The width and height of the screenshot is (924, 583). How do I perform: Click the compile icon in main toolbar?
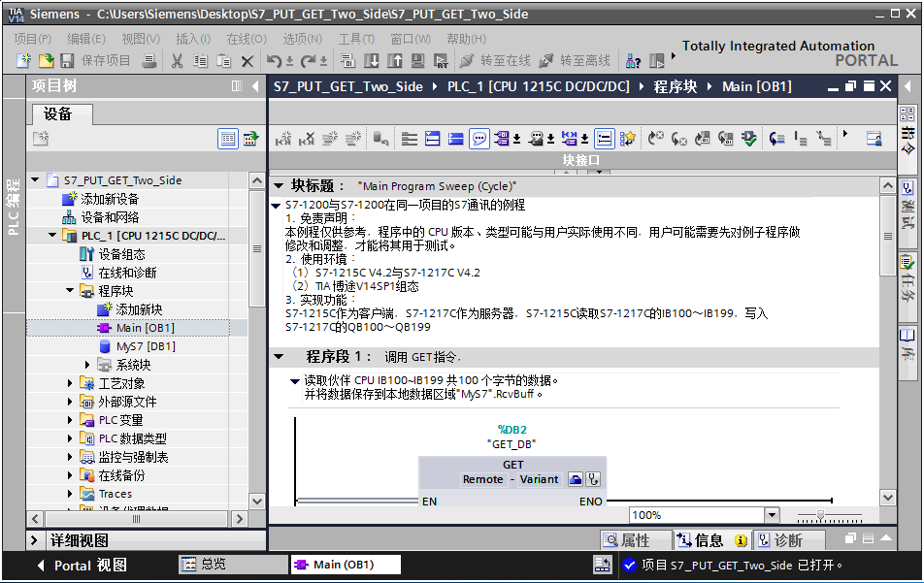(x=347, y=60)
